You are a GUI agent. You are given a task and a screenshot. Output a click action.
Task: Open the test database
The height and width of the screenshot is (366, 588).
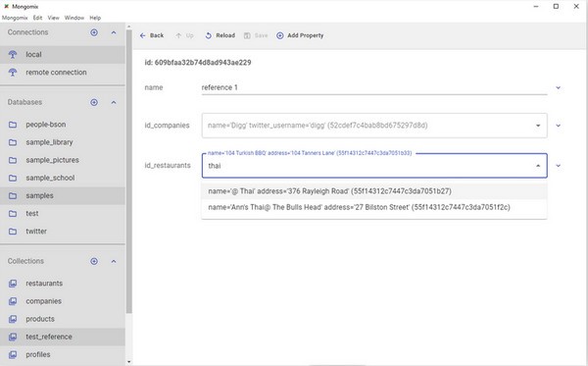point(63,214)
